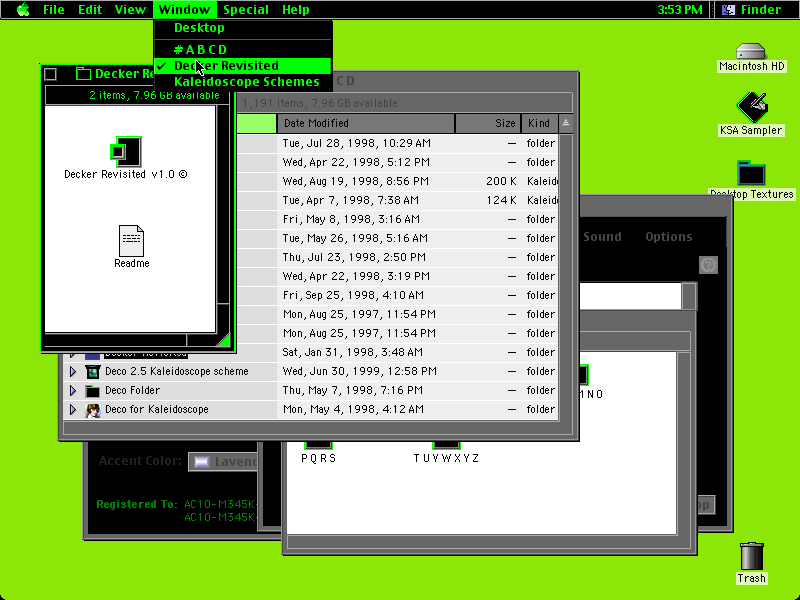Click date Wed, Jun 30, 1999, 12:58 PM
This screenshot has height=600, width=800.
pyautogui.click(x=360, y=371)
